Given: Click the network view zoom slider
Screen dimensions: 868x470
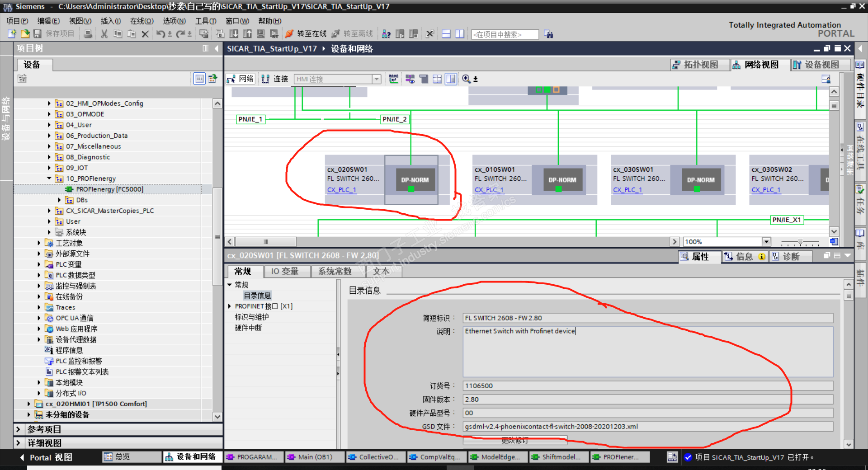Looking at the screenshot, I should pyautogui.click(x=800, y=242).
